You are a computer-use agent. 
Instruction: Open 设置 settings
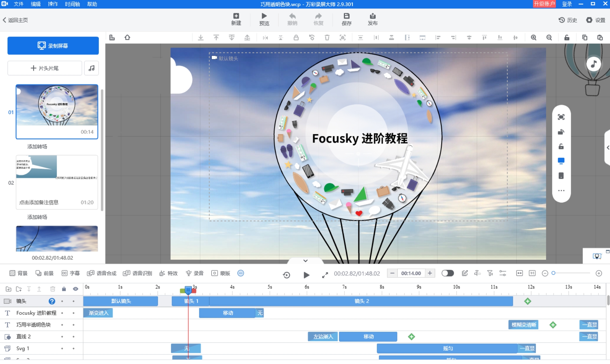tap(596, 20)
